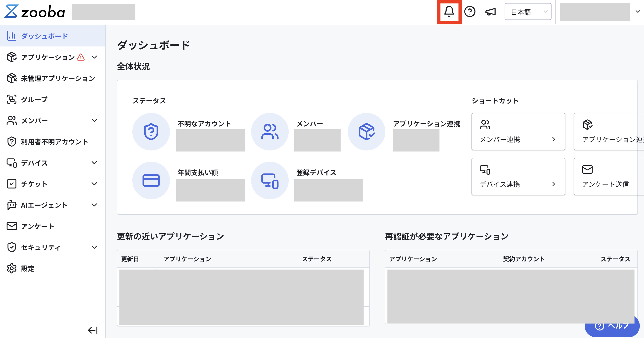Open the notifications bell

tap(449, 12)
